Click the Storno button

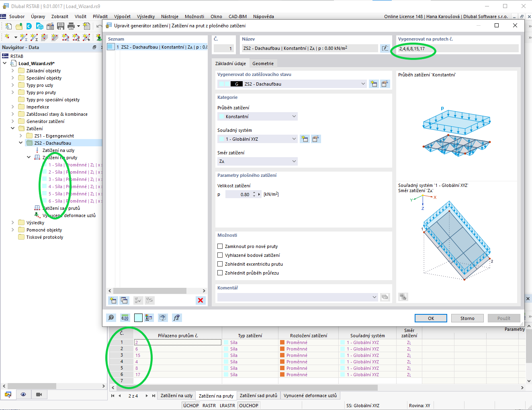tap(467, 318)
